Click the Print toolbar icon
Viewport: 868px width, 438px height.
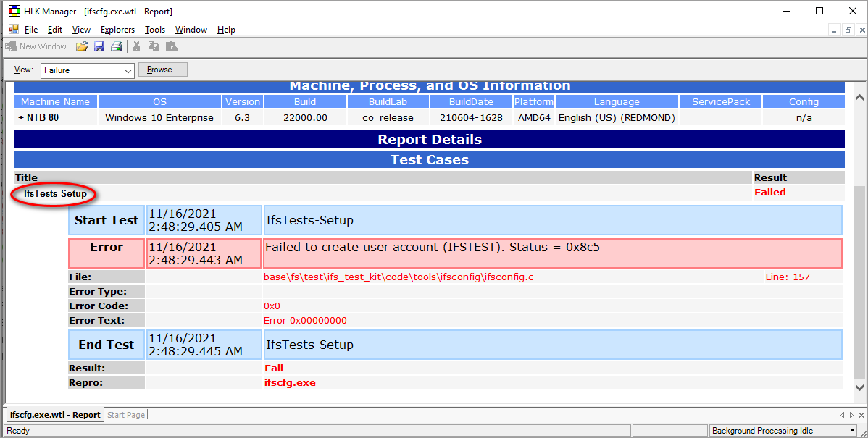[x=116, y=46]
